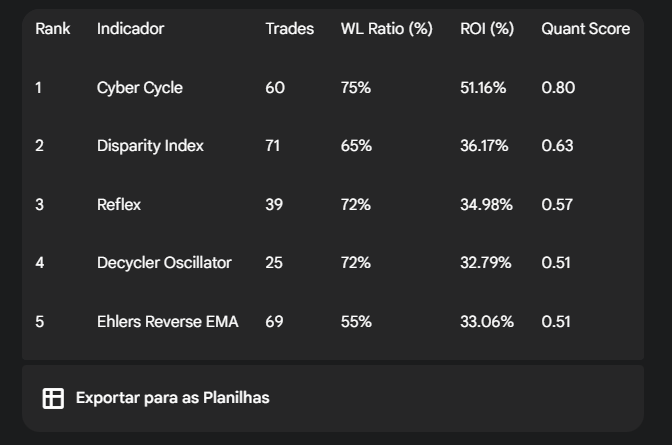Select the Reflex indicator cell
This screenshot has width=672, height=445.
(119, 205)
